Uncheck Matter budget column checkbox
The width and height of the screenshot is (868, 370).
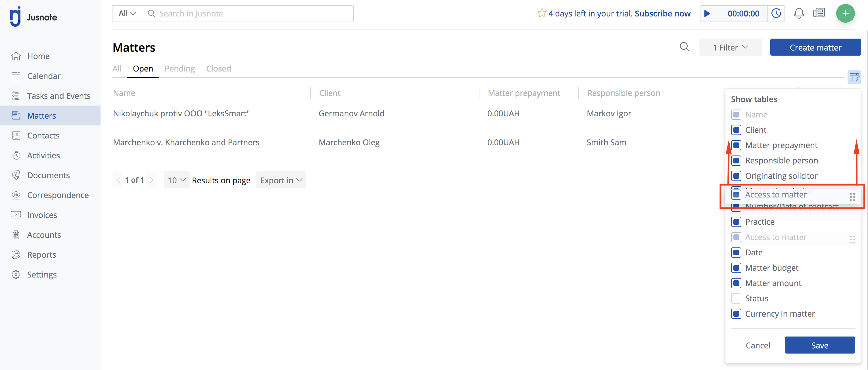click(x=736, y=268)
